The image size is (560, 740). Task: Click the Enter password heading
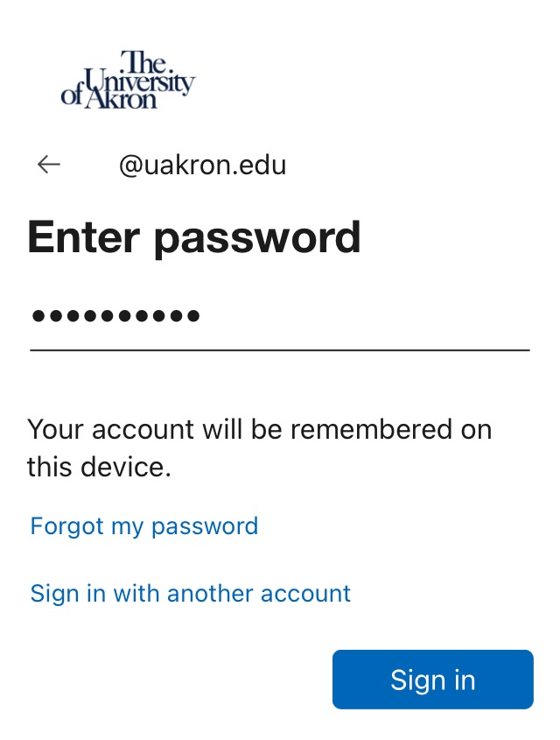[x=194, y=238]
